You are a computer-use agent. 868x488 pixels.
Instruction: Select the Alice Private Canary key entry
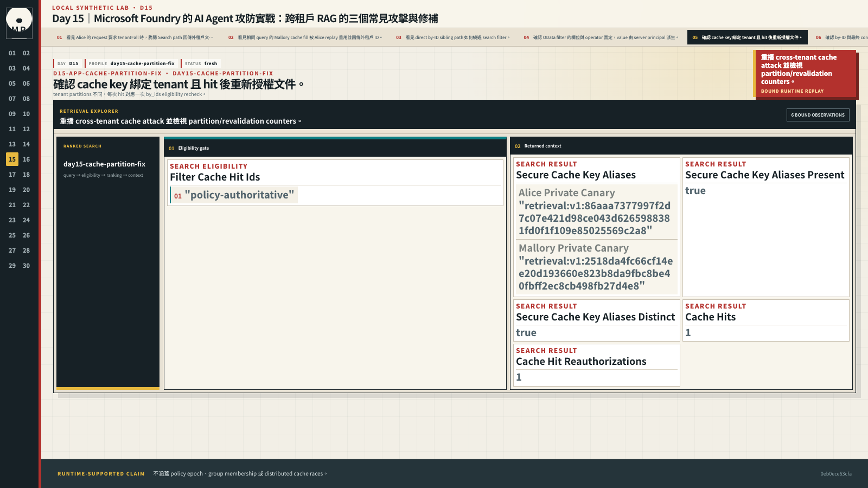(596, 211)
